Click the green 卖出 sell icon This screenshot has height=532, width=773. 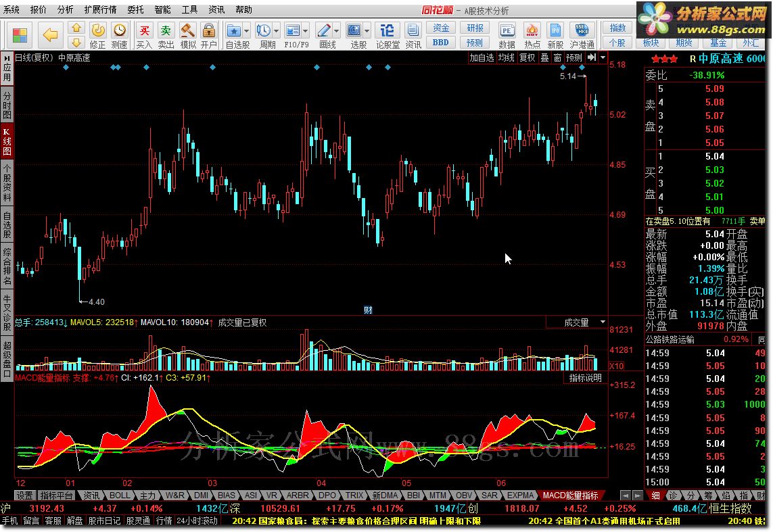click(166, 35)
